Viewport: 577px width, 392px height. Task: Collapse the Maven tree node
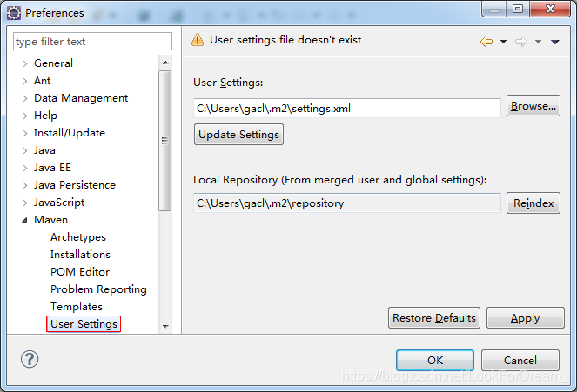(24, 220)
